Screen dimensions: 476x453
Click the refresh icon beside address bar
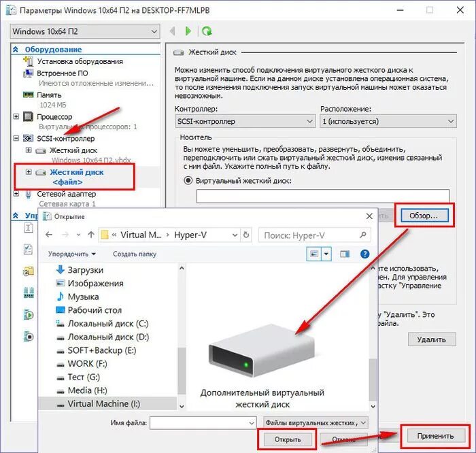coord(245,235)
